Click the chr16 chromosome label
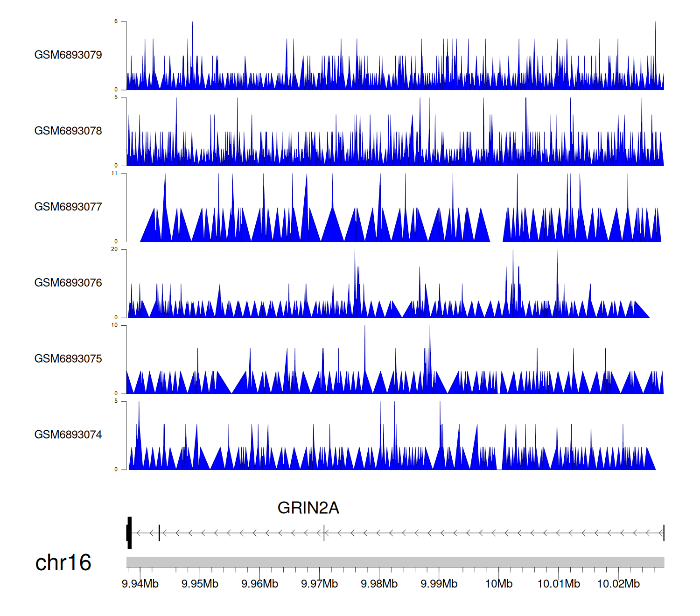The width and height of the screenshot is (700, 616). click(63, 563)
